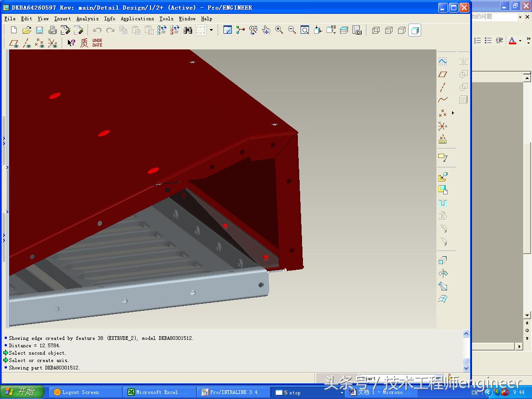Click the Zoom In magnifier icon
Screen dimensions: 532x399
point(279,30)
